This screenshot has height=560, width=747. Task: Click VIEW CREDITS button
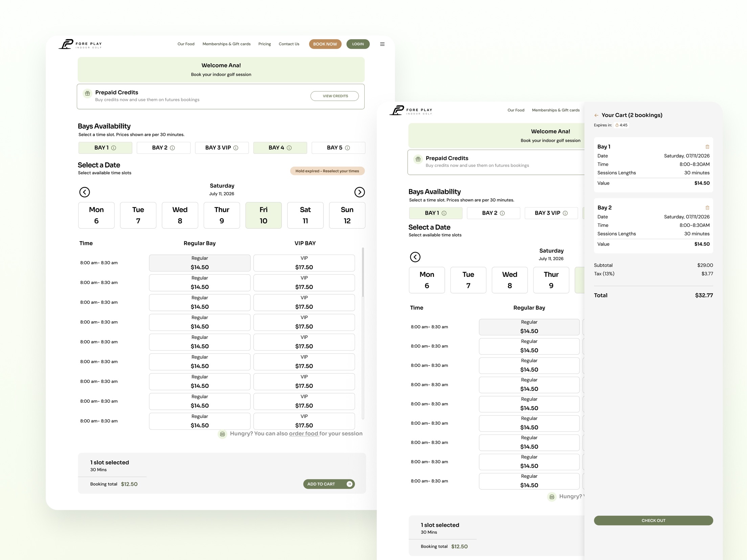(335, 96)
